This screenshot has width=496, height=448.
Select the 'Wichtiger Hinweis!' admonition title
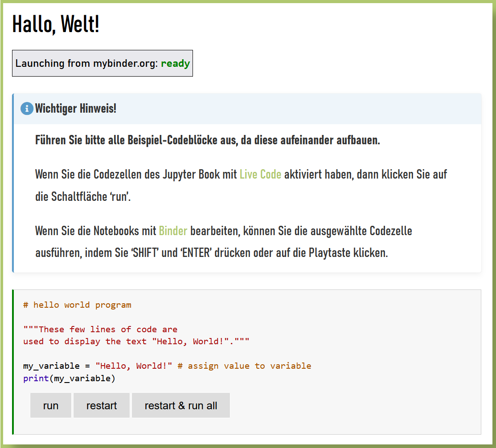click(76, 109)
